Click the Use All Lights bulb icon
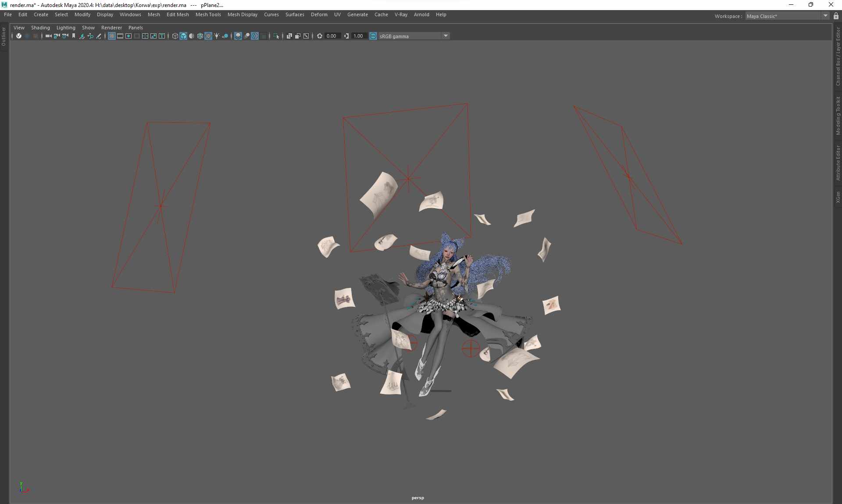Viewport: 842px width, 504px height. click(x=217, y=36)
